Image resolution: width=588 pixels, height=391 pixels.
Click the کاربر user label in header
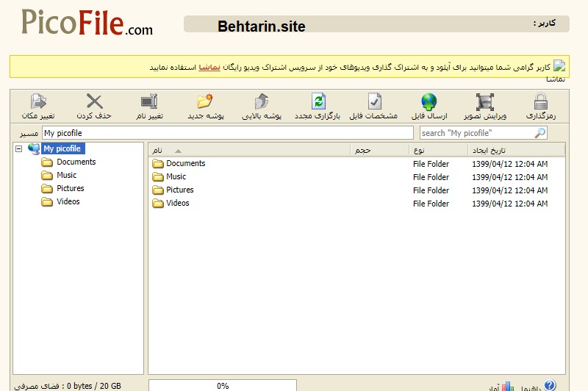point(545,24)
